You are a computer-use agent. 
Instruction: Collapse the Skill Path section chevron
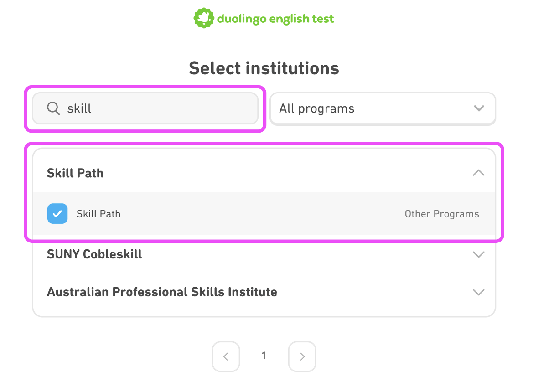point(478,173)
